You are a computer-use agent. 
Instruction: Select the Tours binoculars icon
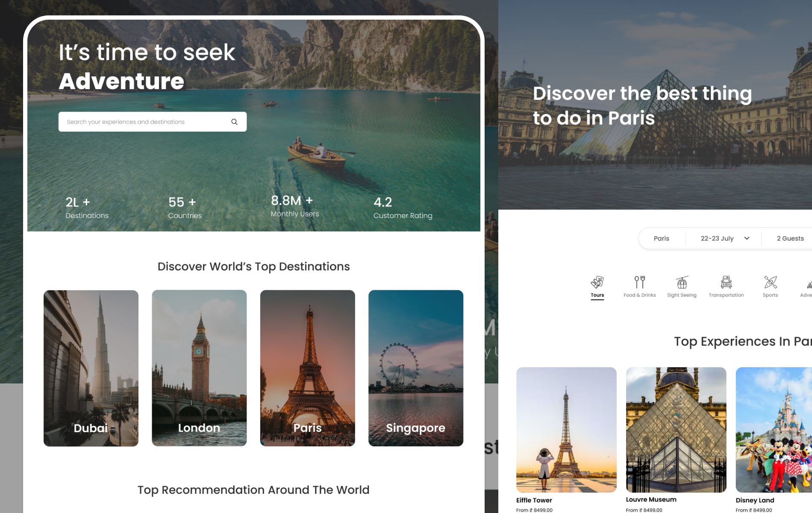point(597,282)
